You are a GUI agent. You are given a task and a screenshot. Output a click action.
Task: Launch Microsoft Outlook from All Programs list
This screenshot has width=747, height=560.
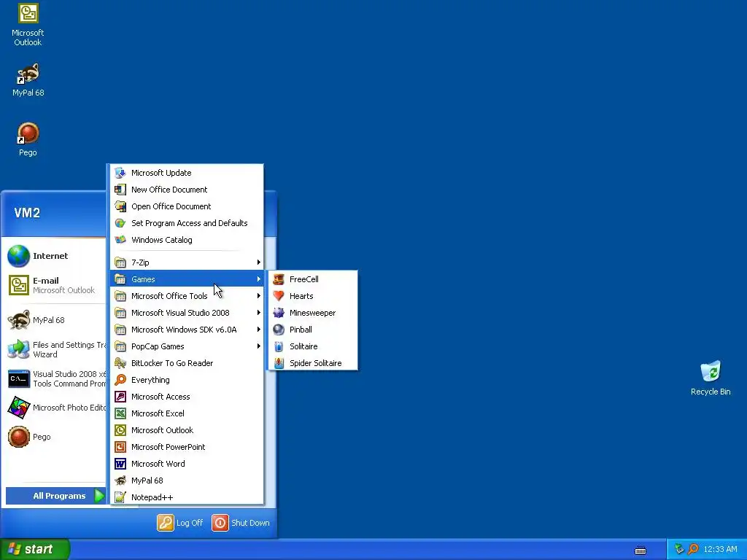tap(187, 430)
